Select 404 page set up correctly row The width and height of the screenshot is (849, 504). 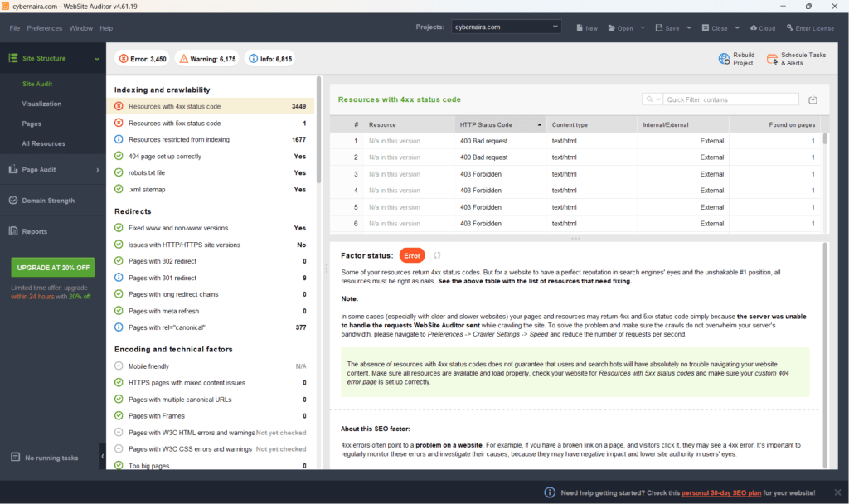pos(211,157)
